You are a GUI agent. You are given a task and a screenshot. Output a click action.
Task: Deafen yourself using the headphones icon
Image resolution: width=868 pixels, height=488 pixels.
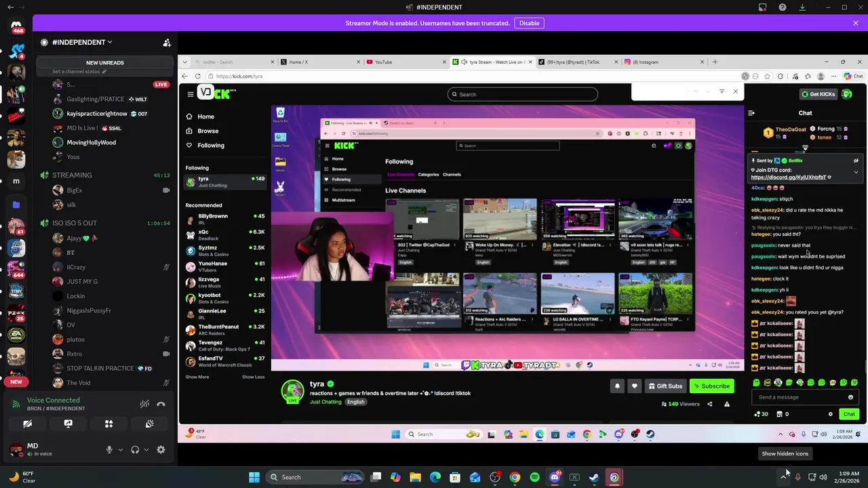click(x=135, y=449)
